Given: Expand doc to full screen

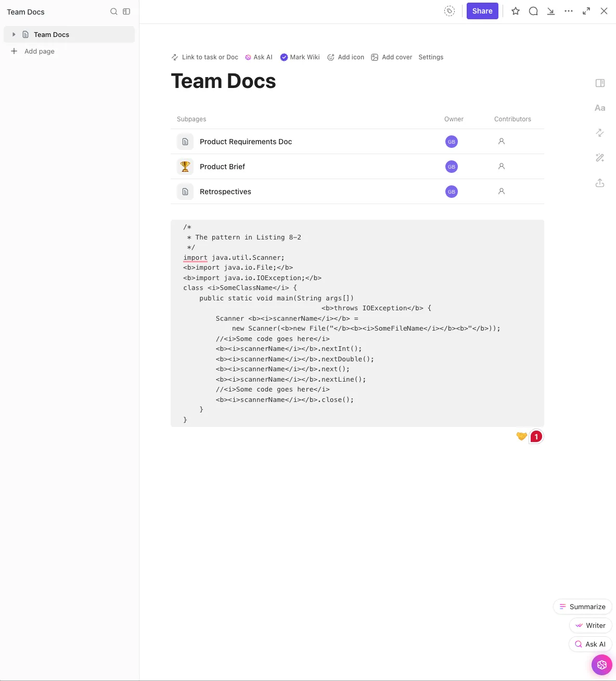Looking at the screenshot, I should (586, 11).
